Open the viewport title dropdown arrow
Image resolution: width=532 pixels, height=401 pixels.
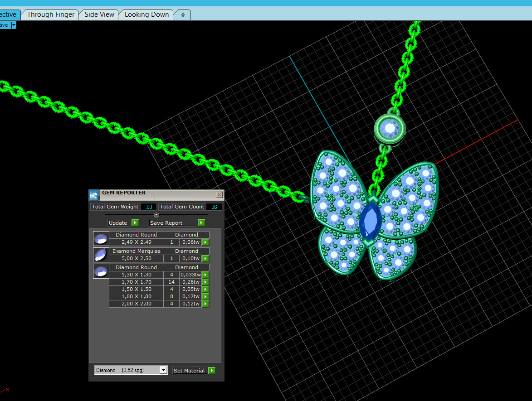tap(14, 25)
